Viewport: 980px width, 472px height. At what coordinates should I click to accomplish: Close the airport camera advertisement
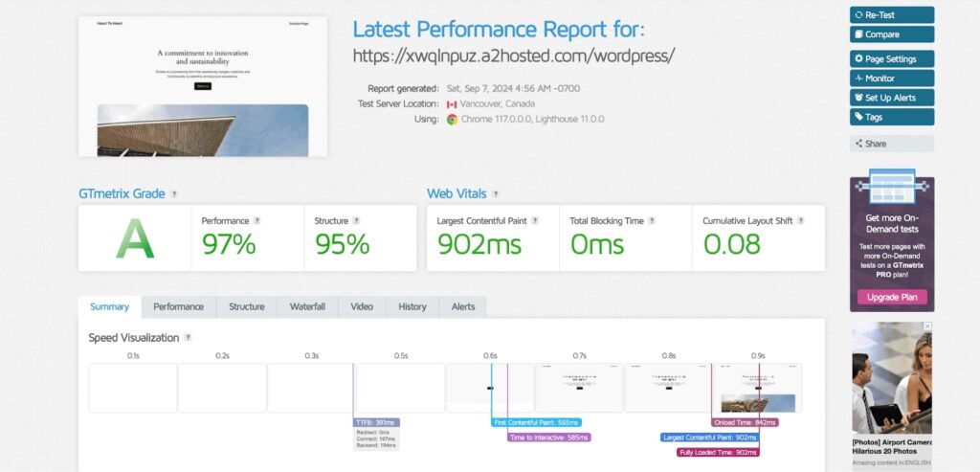click(x=927, y=326)
